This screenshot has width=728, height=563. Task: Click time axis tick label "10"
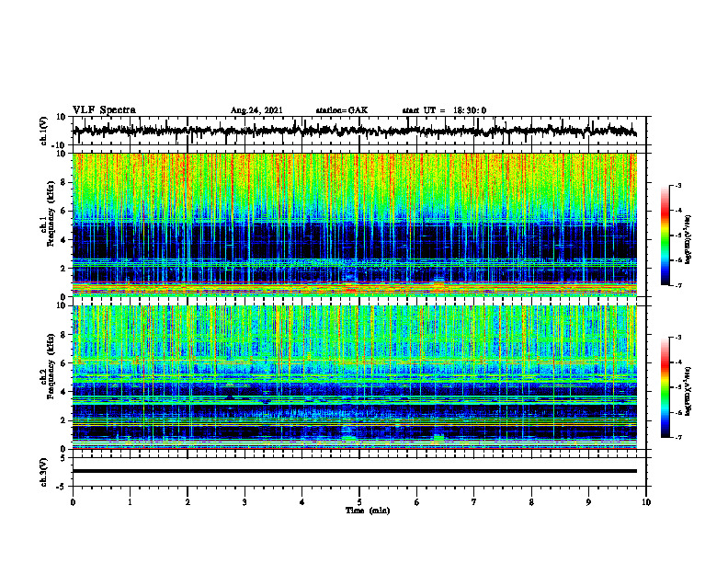pos(646,502)
